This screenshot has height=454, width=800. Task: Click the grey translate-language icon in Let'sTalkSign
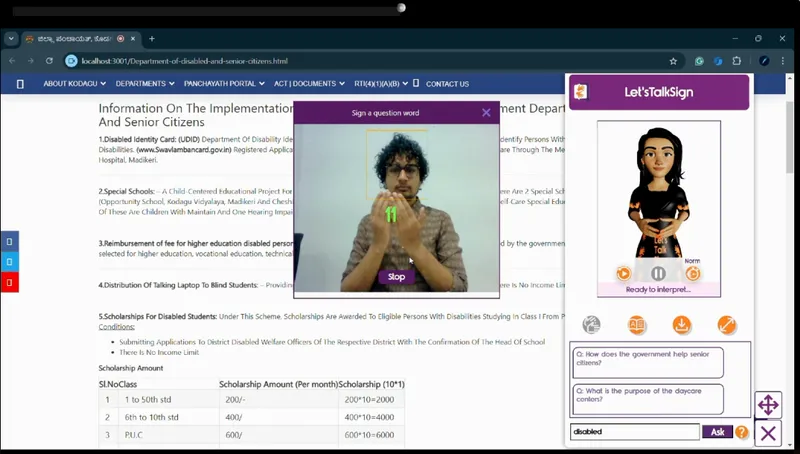click(591, 324)
